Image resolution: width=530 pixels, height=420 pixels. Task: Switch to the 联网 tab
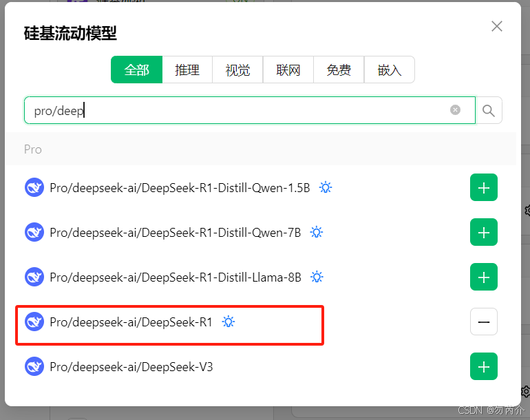(288, 70)
